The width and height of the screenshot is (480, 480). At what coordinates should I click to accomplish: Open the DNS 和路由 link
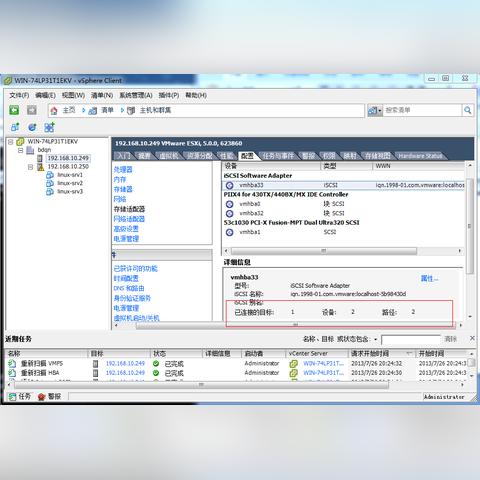tap(129, 288)
